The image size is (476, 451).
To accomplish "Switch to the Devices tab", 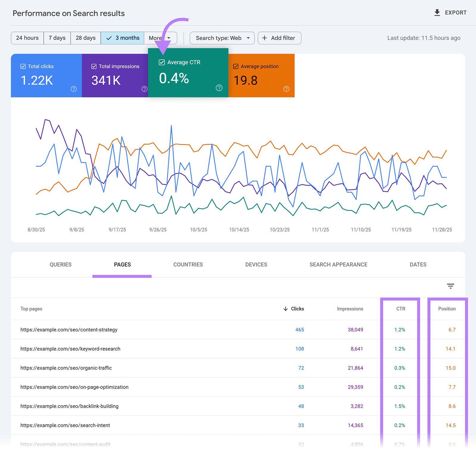I will coord(256,264).
